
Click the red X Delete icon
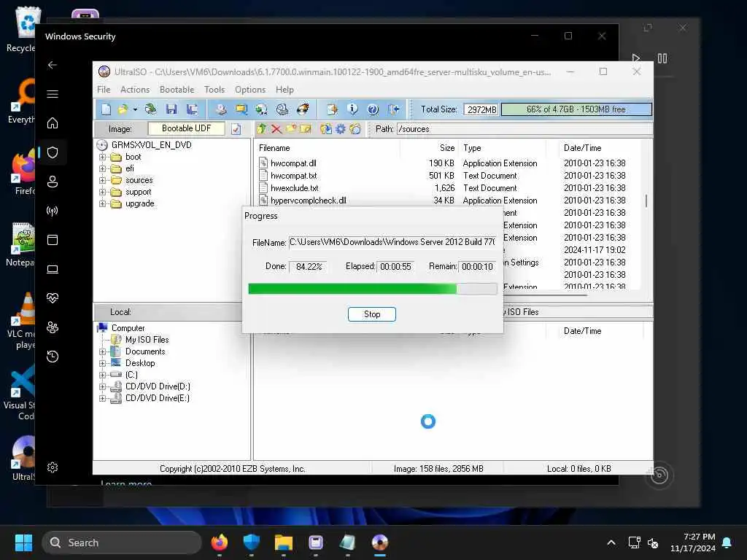(276, 128)
